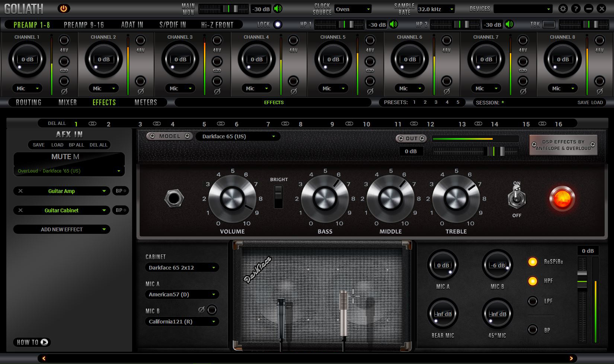Open the Mixer tab
The image size is (614, 364).
pyautogui.click(x=68, y=102)
